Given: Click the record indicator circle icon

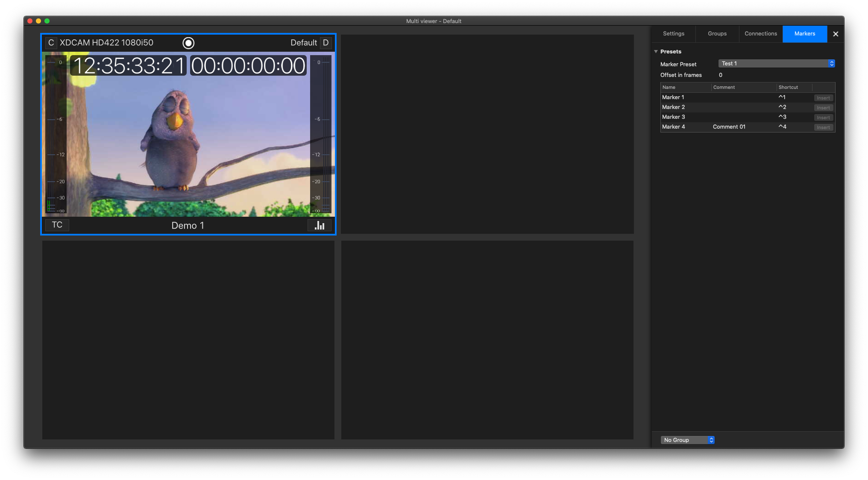Looking at the screenshot, I should pos(188,43).
